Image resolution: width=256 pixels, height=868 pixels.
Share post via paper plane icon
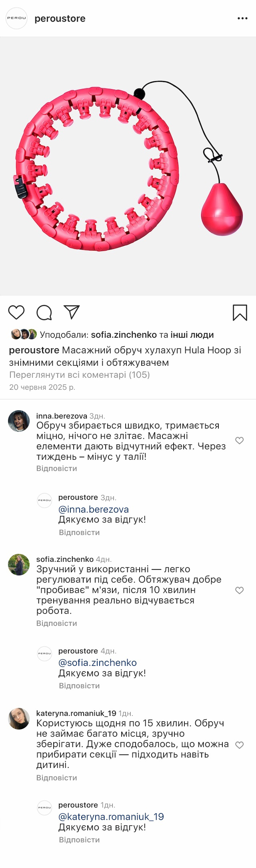[x=72, y=312]
